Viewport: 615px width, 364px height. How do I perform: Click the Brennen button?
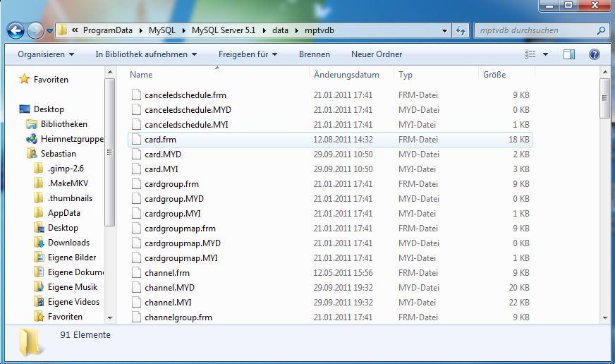(314, 54)
